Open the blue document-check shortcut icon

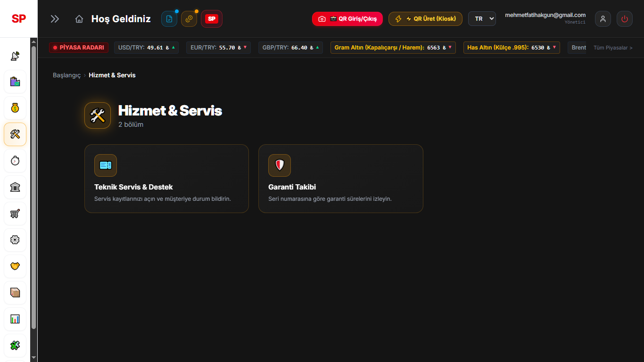[169, 19]
